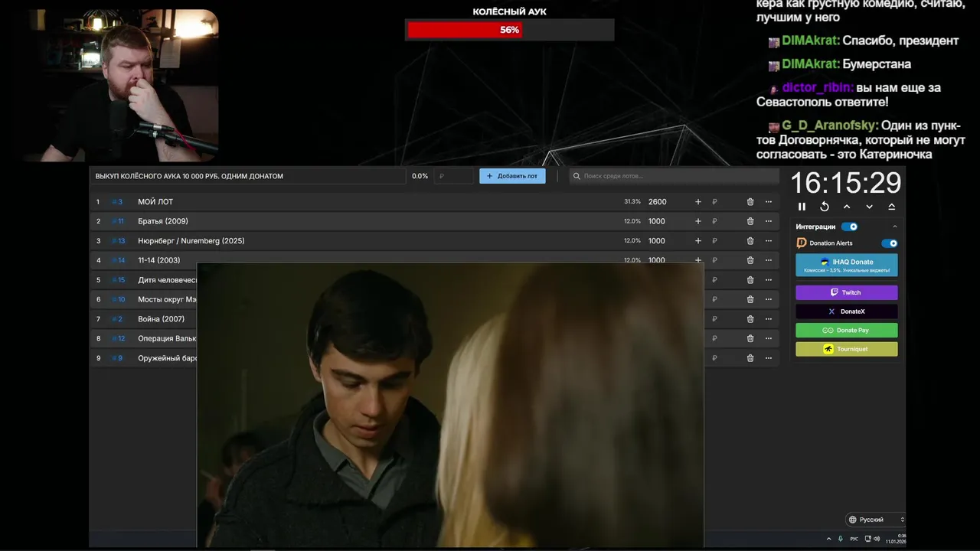The height and width of the screenshot is (551, 980).
Task: Select the Война (2007) lot name
Action: (161, 319)
